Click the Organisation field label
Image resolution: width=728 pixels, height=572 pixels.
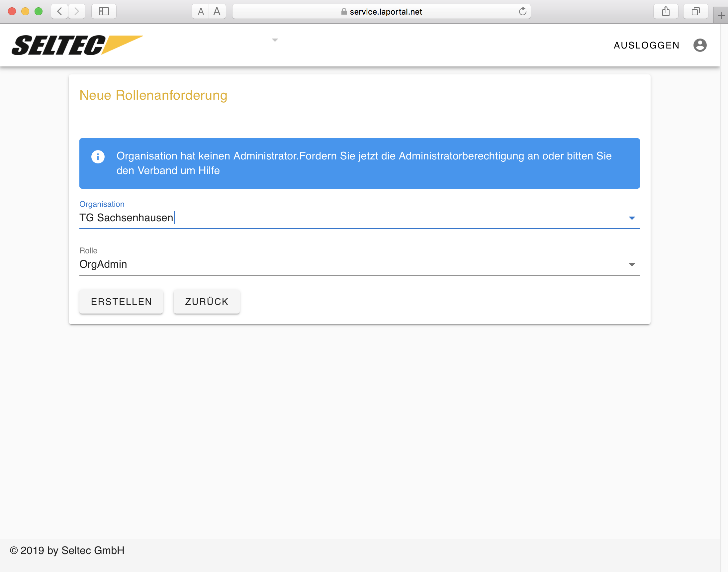click(102, 204)
